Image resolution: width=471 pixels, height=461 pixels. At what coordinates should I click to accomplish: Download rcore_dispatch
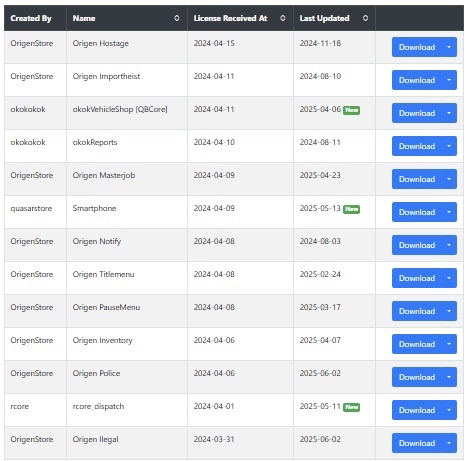coord(417,410)
